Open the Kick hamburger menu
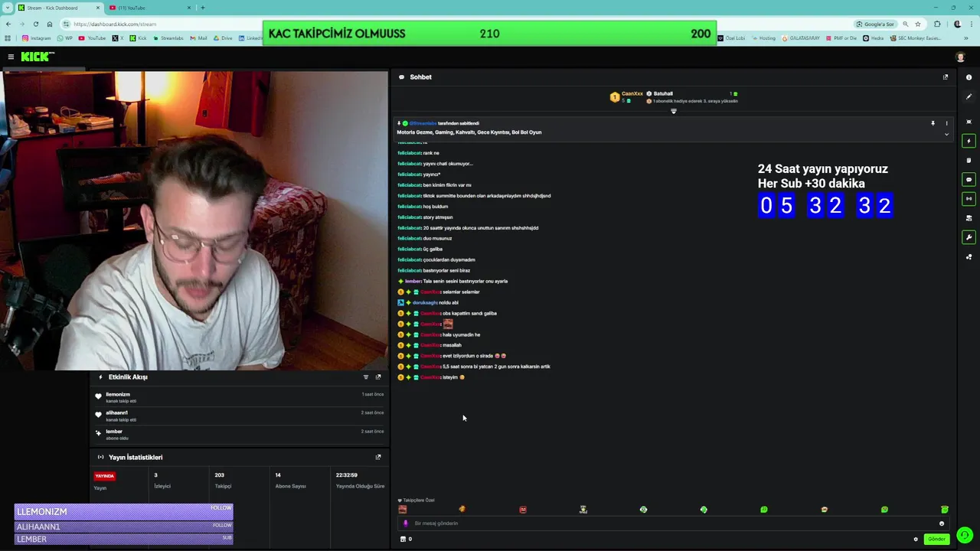 point(11,57)
